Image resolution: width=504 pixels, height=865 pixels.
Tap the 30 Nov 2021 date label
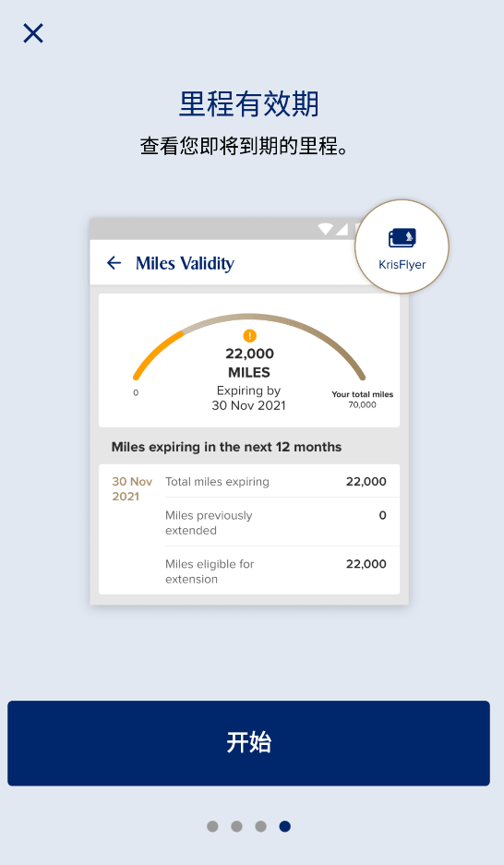[132, 488]
